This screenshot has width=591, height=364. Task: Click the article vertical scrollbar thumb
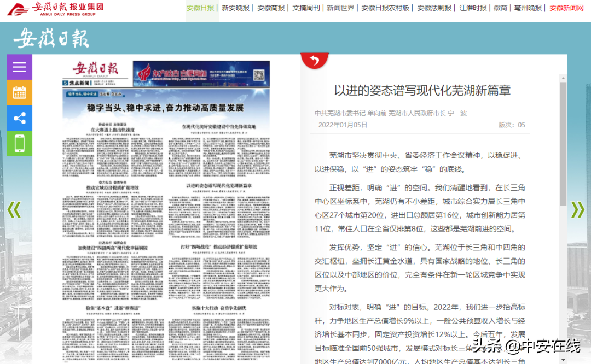tap(563, 144)
